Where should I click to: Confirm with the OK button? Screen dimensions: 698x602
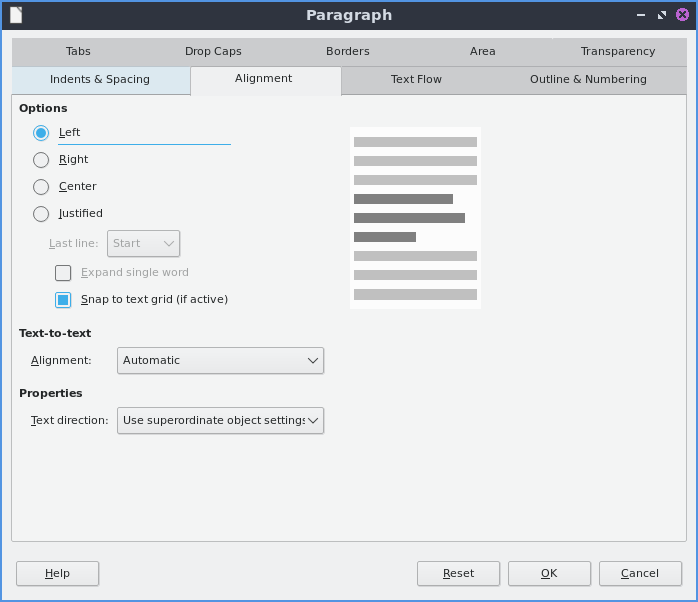(x=549, y=573)
